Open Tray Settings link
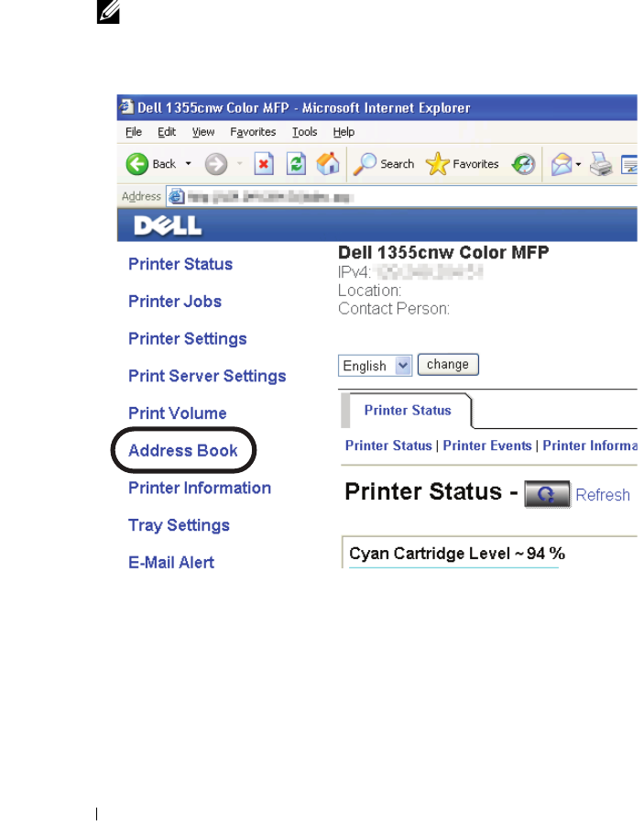This screenshot has width=644, height=825. click(179, 525)
